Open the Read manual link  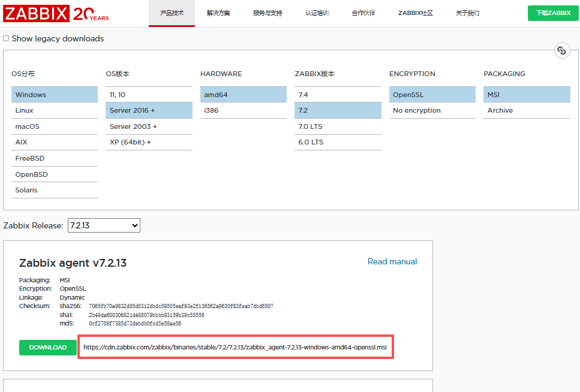(x=392, y=262)
